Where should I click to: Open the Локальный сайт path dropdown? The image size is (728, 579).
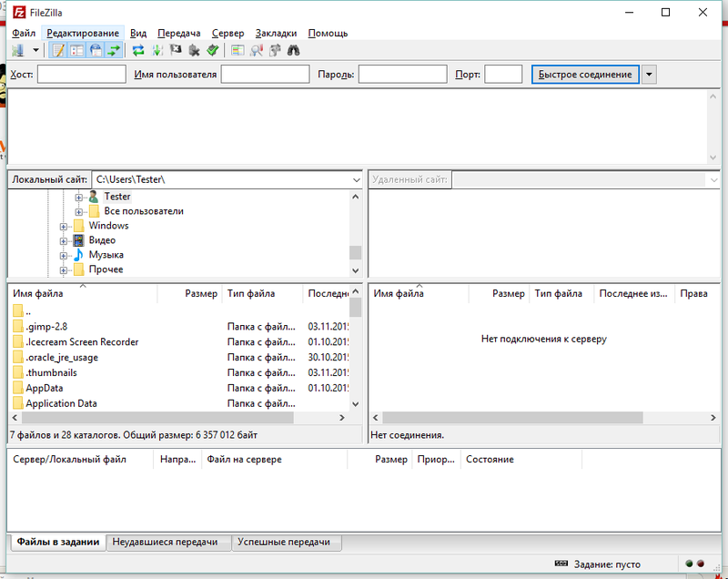(356, 179)
